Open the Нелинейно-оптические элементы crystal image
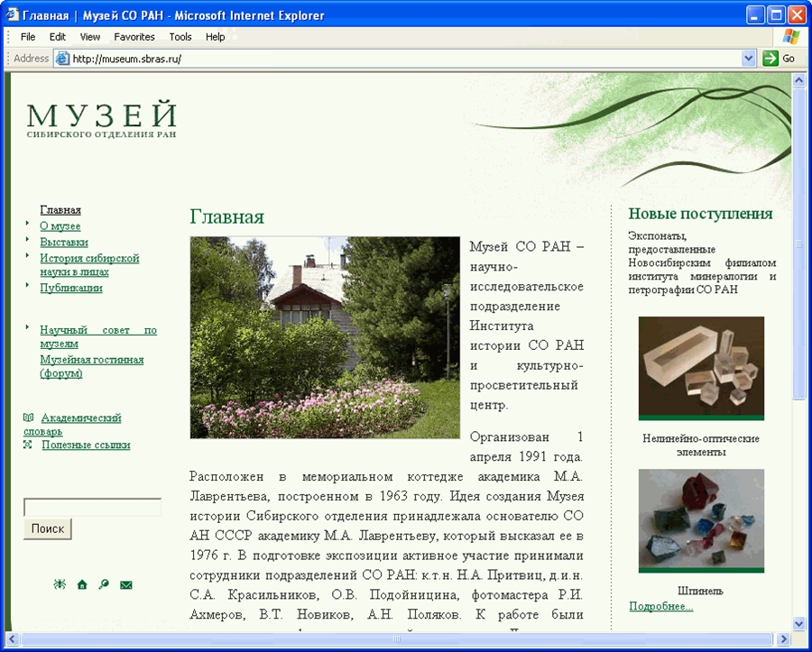Image resolution: width=812 pixels, height=652 pixels. pyautogui.click(x=701, y=369)
